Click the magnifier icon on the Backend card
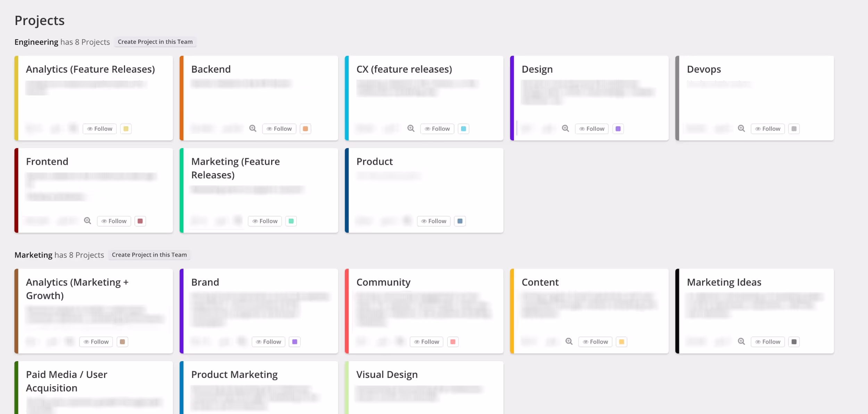This screenshot has width=868, height=414. click(253, 129)
